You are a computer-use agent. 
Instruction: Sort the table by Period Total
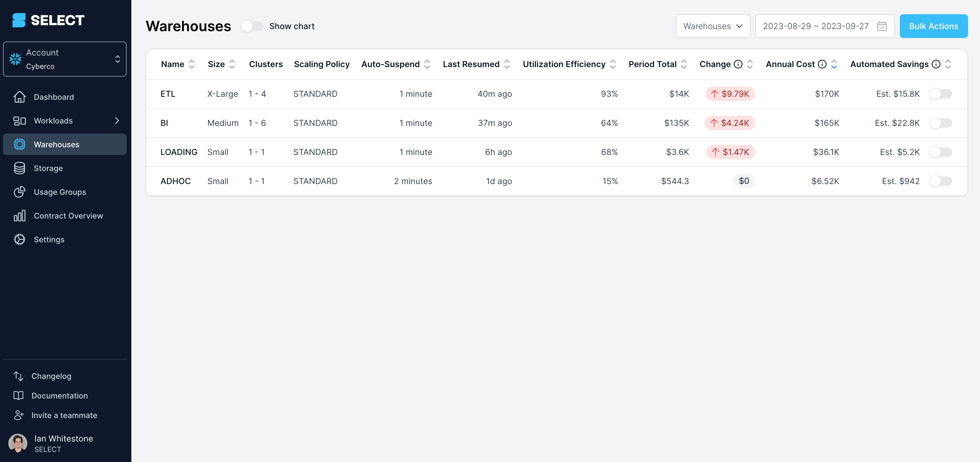click(x=684, y=64)
